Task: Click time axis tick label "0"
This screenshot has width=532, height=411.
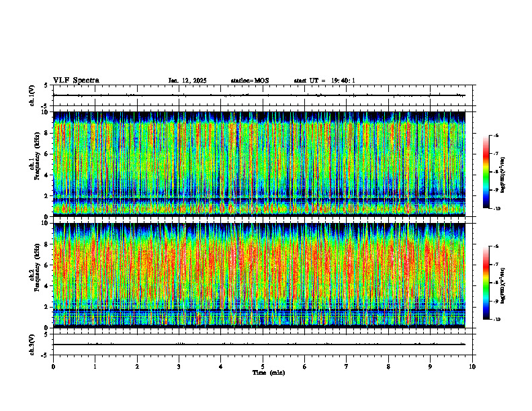Action: (x=53, y=367)
